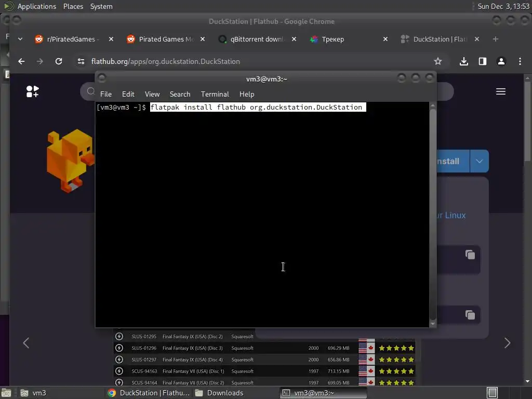Screen dimensions: 532x399
Task: Open terminal View menu
Action: (152, 95)
